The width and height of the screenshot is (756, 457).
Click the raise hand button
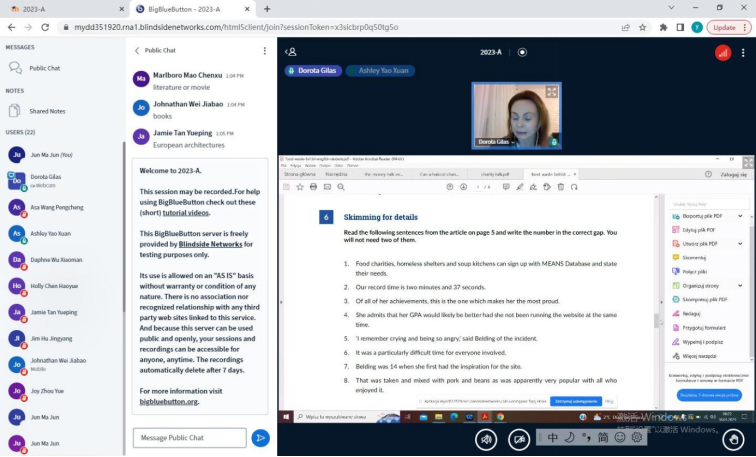click(733, 438)
